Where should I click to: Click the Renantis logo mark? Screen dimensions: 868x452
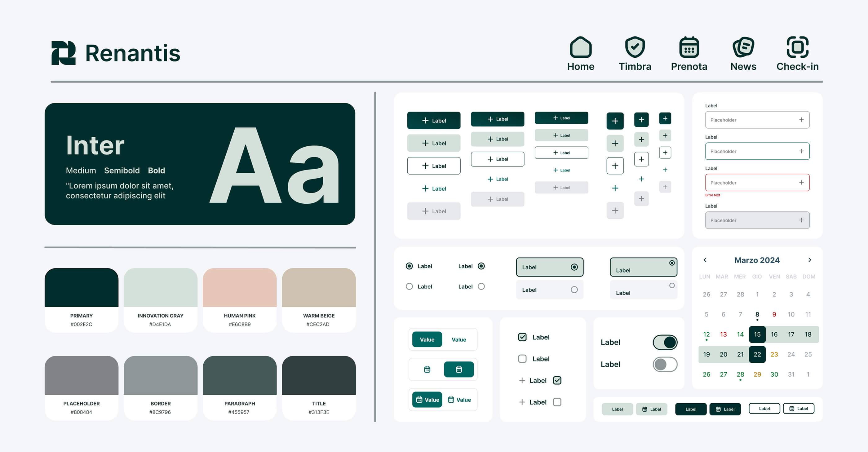click(63, 53)
